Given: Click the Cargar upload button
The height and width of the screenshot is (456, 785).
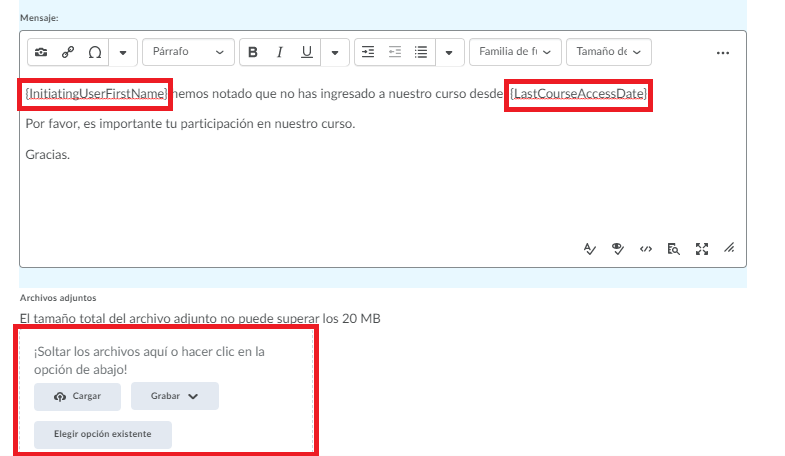Looking at the screenshot, I should (77, 396).
